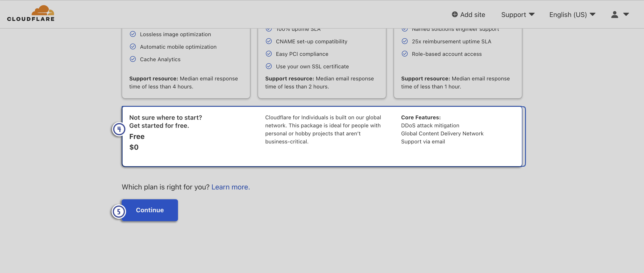The height and width of the screenshot is (273, 644).
Task: Open the English (US) language menu
Action: [572, 15]
